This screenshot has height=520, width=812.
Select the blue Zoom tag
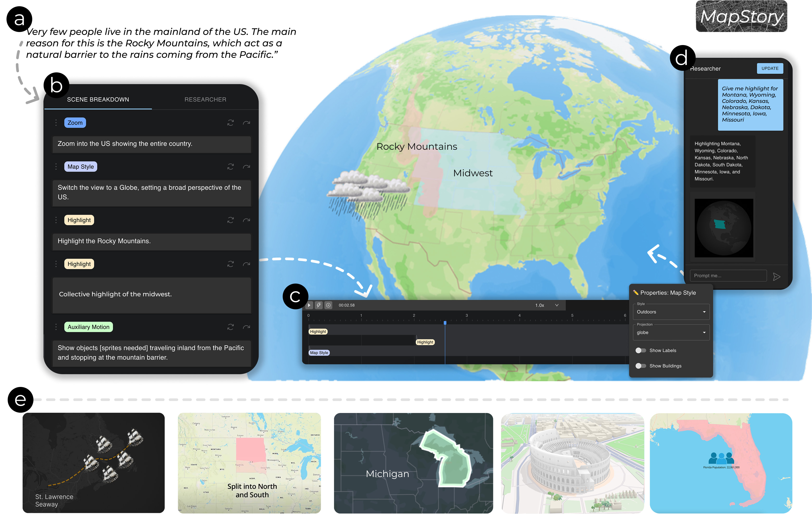click(x=75, y=123)
